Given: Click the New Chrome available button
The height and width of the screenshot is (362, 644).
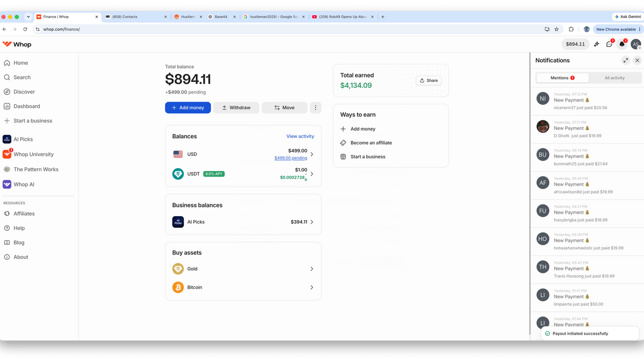Looking at the screenshot, I should [618, 29].
